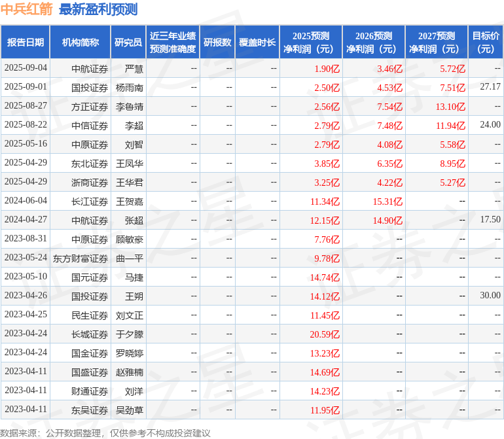The width and height of the screenshot is (504, 439).
Task: Click 国投证券 in the 2025-09-01 row
Action: point(90,88)
